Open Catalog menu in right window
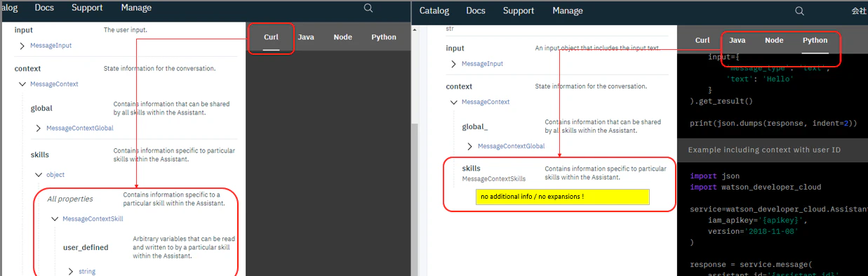The height and width of the screenshot is (276, 868). [434, 11]
